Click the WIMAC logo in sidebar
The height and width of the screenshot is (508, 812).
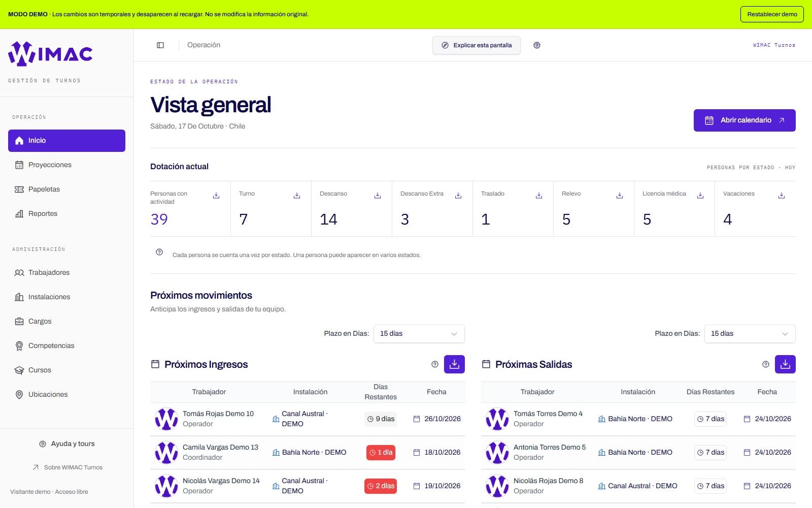(x=50, y=54)
